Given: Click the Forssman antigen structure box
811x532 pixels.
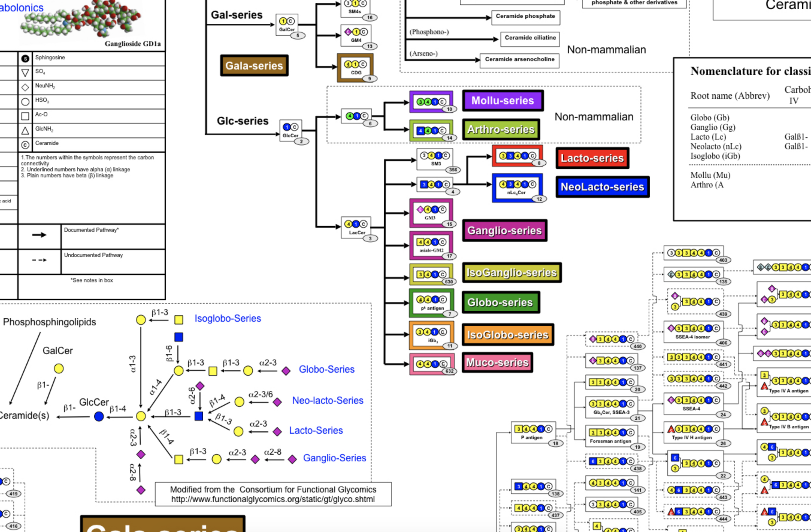Looking at the screenshot, I should (611, 436).
